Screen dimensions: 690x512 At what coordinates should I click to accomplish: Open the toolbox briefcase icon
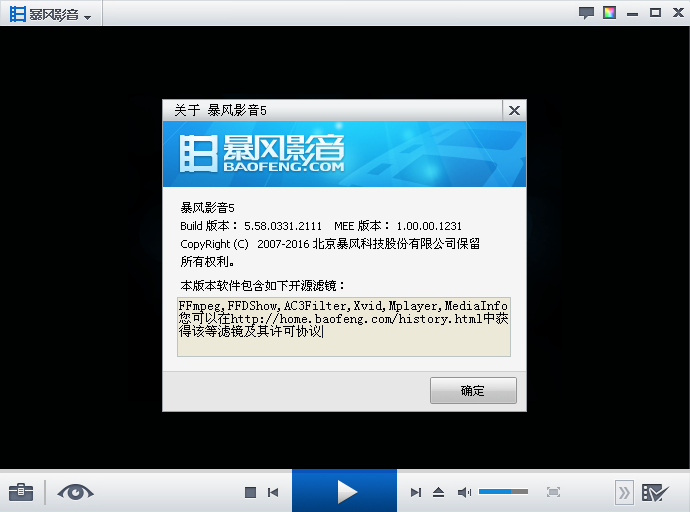coord(21,492)
